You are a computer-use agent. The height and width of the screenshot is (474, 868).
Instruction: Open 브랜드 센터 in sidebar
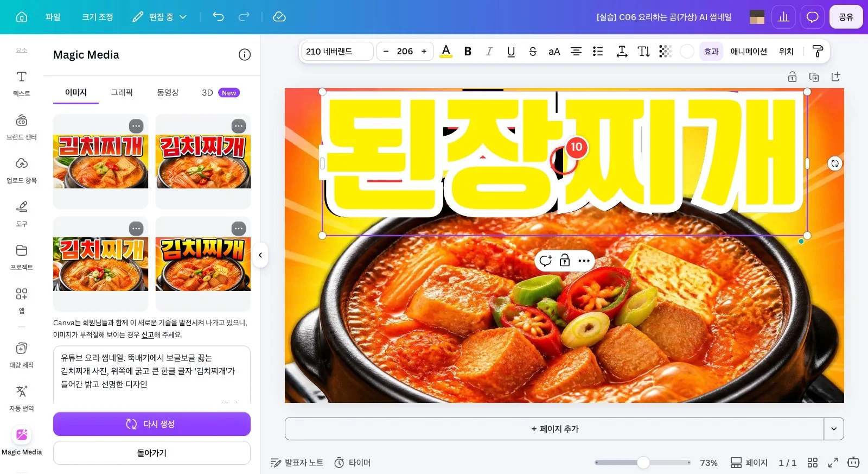(x=22, y=127)
